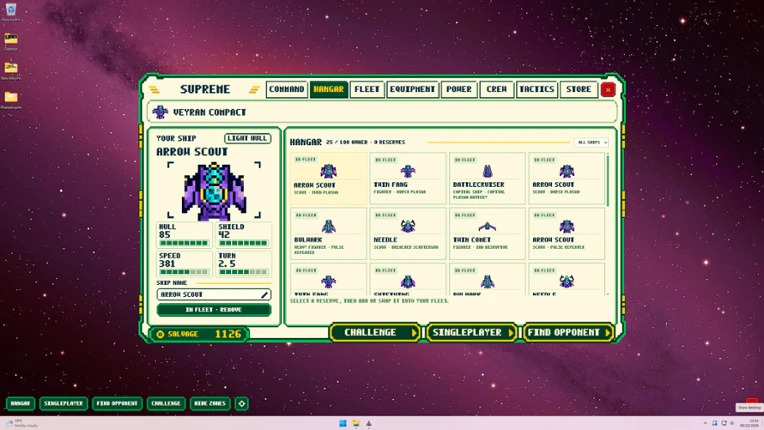Click the hangar list vertical scrollbar

[x=608, y=179]
